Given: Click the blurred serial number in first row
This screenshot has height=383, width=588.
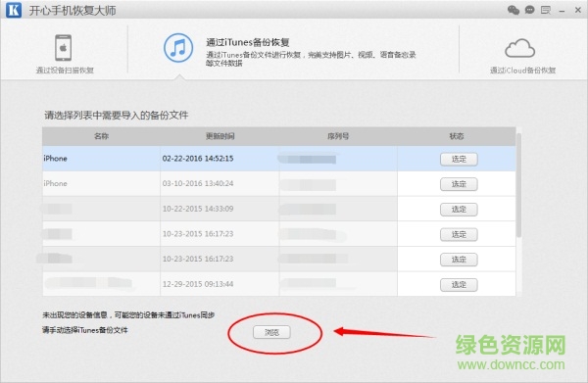Looking at the screenshot, I should [x=308, y=159].
